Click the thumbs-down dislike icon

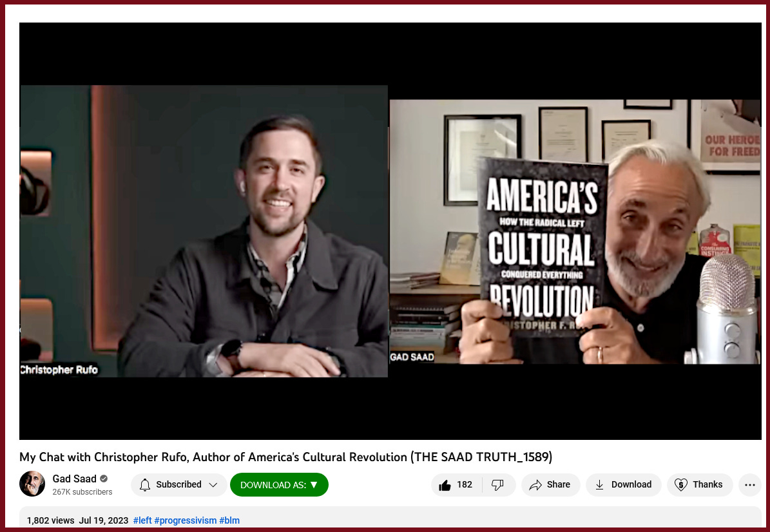pos(497,485)
